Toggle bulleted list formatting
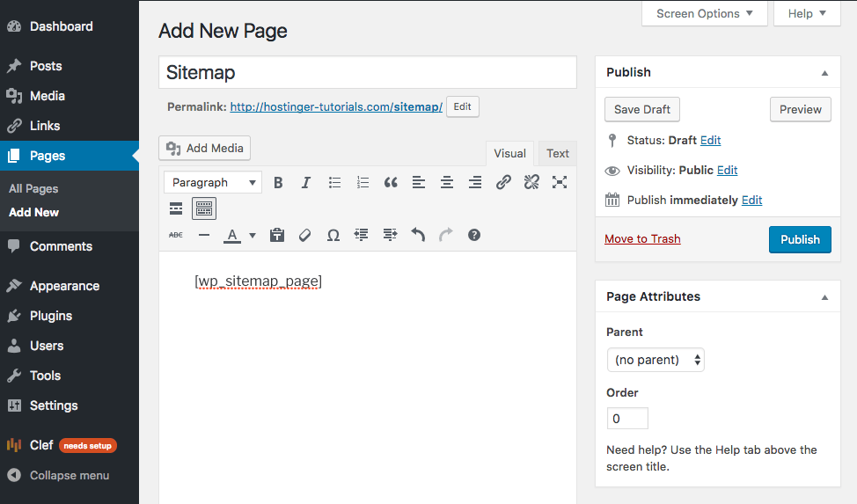 (334, 183)
